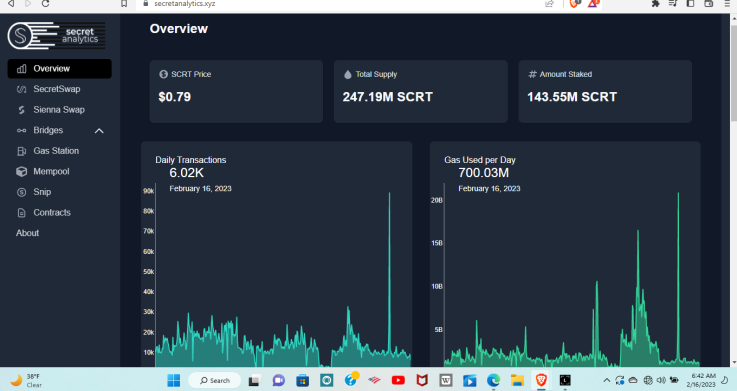Click the Amount Staked hash icon
Image resolution: width=737 pixels, height=391 pixels.
click(x=532, y=74)
